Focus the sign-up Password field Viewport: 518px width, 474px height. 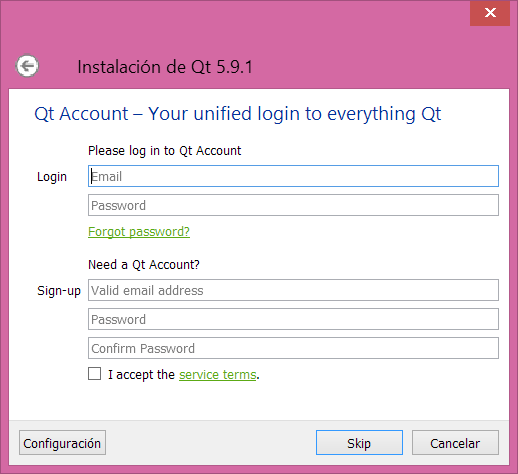(x=293, y=319)
